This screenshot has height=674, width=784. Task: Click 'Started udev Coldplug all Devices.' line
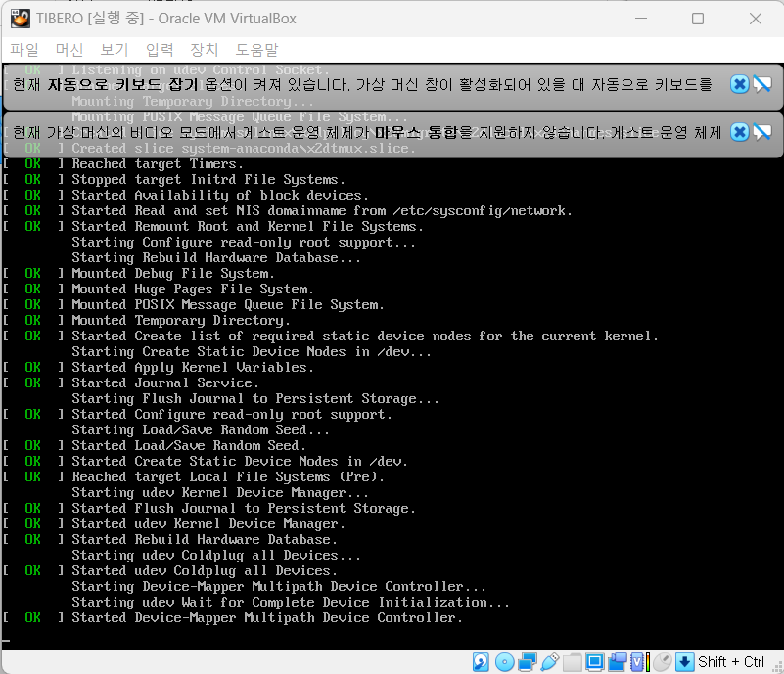coord(205,571)
